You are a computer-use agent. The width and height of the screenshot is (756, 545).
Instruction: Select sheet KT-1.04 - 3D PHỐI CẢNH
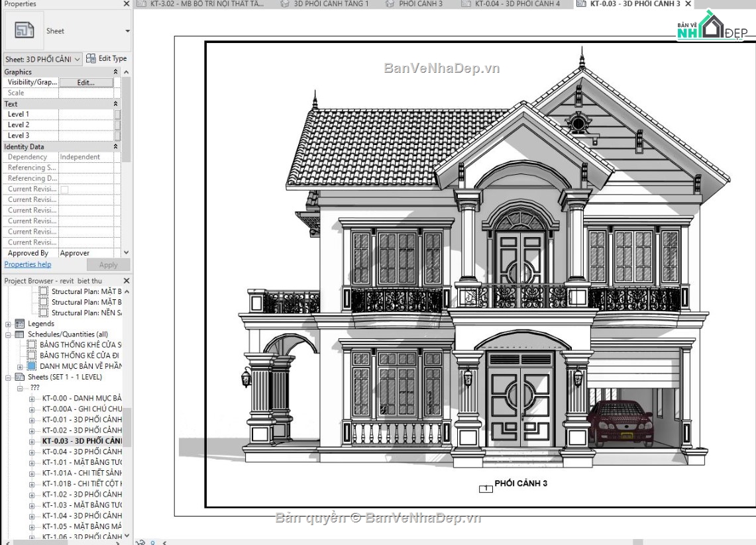coord(82,516)
